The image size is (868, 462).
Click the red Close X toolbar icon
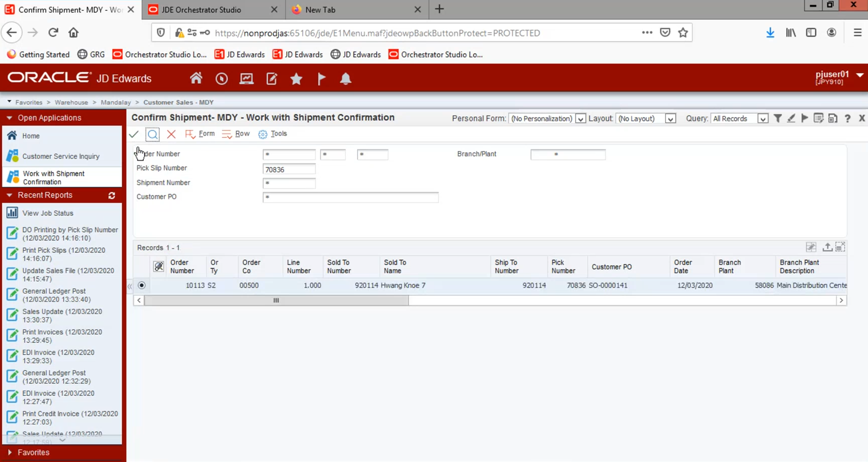[x=171, y=134]
